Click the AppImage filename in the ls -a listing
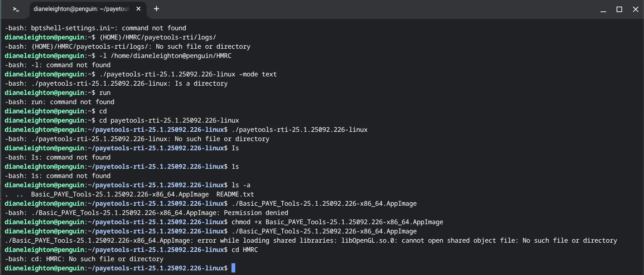644x275 pixels. pyautogui.click(x=120, y=194)
